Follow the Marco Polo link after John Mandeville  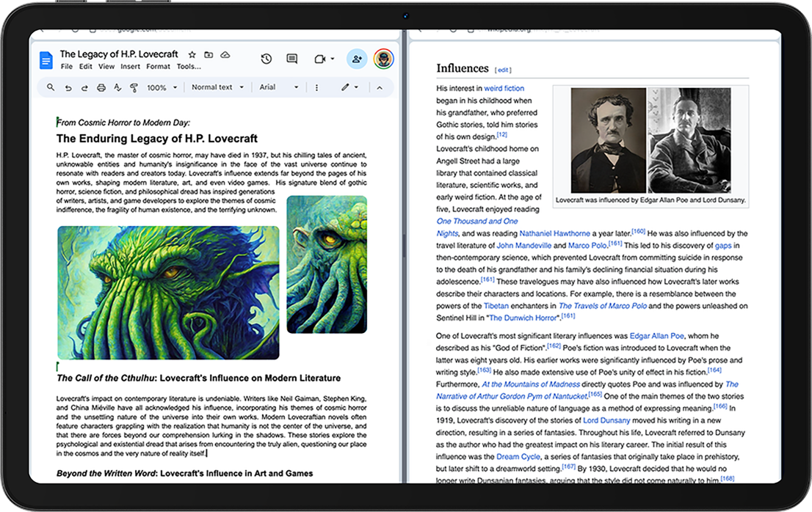point(587,246)
